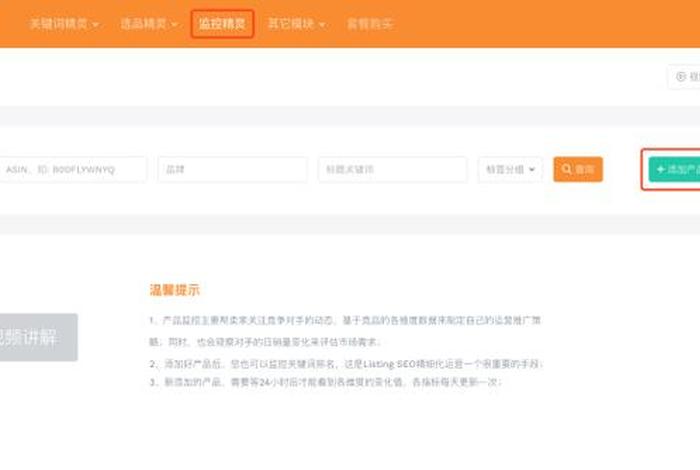Go to the 套餐购买 page
700x470 pixels.
tap(370, 24)
